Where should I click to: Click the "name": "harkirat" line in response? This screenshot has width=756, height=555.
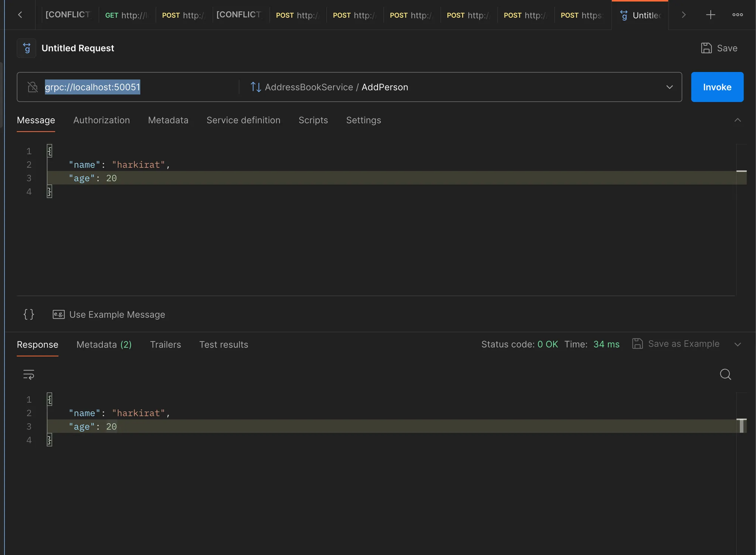coord(119,413)
